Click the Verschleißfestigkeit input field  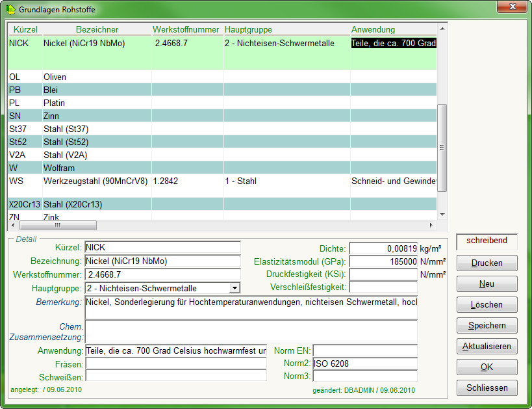383,287
